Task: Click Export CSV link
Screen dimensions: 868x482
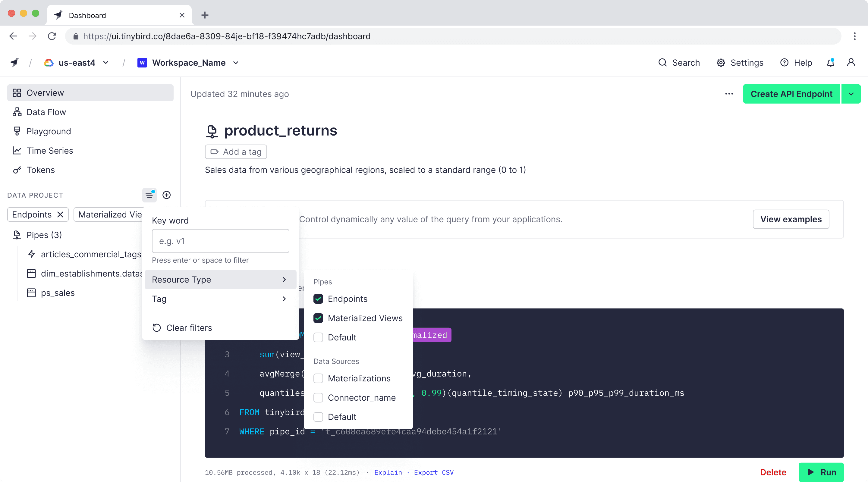Action: click(434, 472)
